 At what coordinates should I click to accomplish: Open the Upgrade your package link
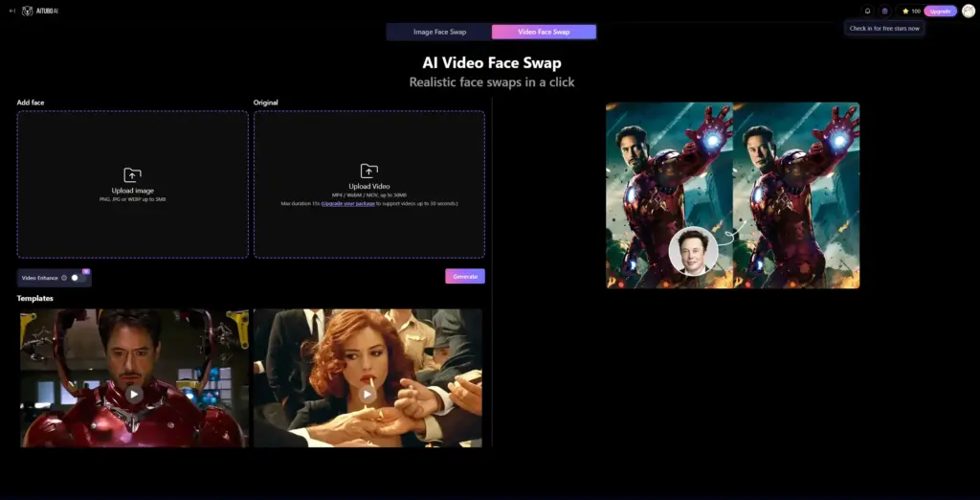coord(348,204)
